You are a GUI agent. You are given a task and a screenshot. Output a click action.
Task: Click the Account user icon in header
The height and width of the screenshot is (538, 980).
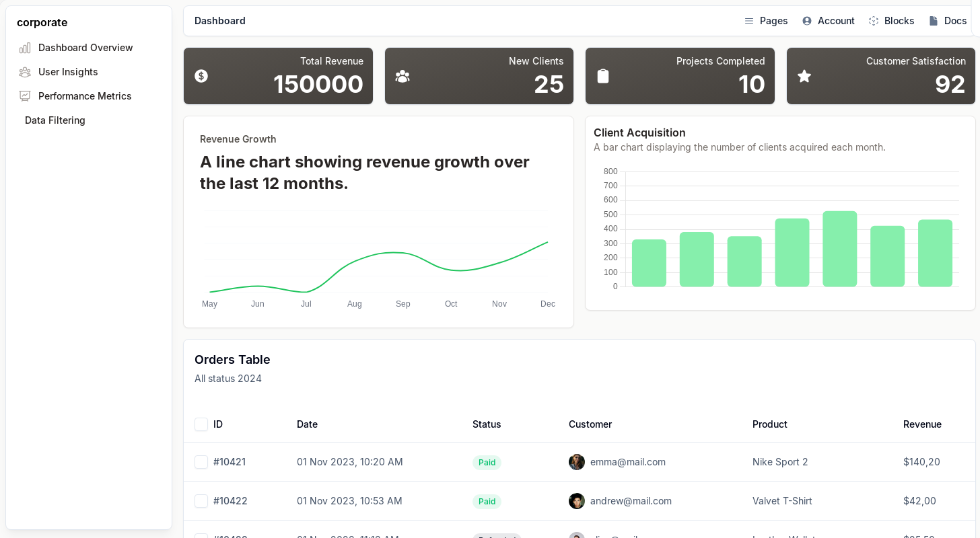807,21
